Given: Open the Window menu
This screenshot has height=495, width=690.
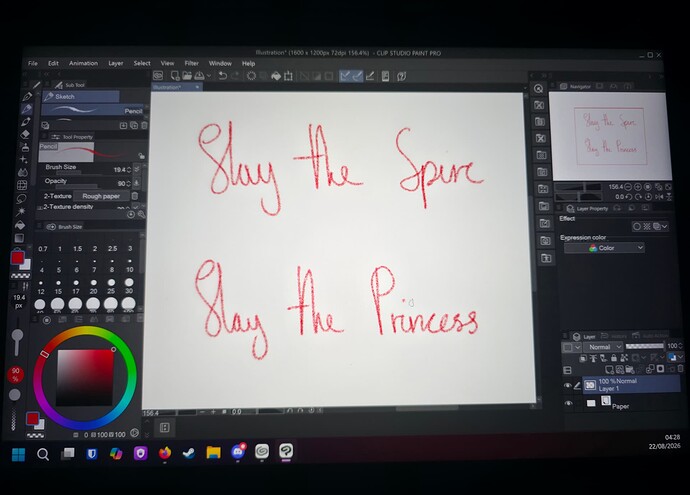Looking at the screenshot, I should click(x=220, y=63).
